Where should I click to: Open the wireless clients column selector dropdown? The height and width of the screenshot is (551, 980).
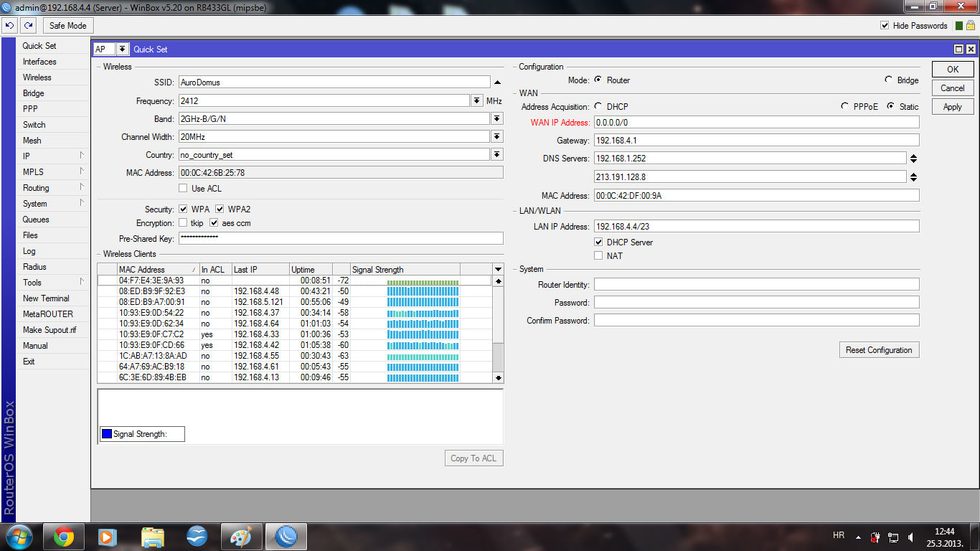[499, 270]
